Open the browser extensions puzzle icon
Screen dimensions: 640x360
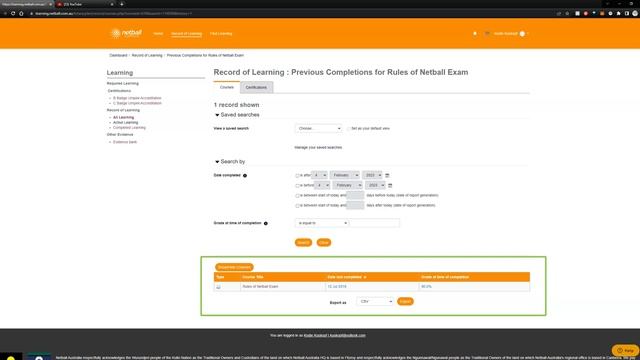619,13
